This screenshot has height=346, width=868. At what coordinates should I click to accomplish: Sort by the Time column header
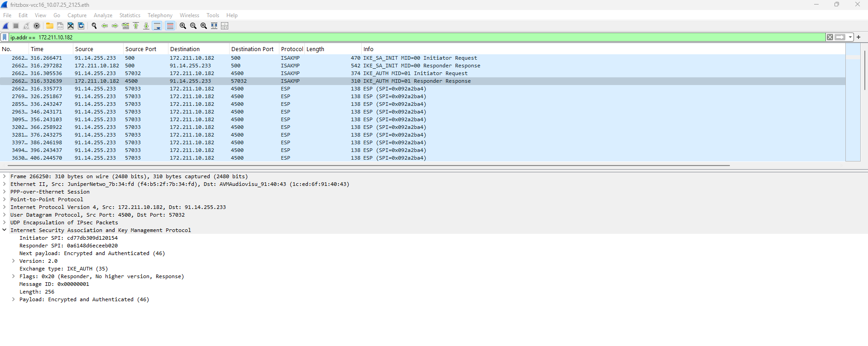coord(51,49)
